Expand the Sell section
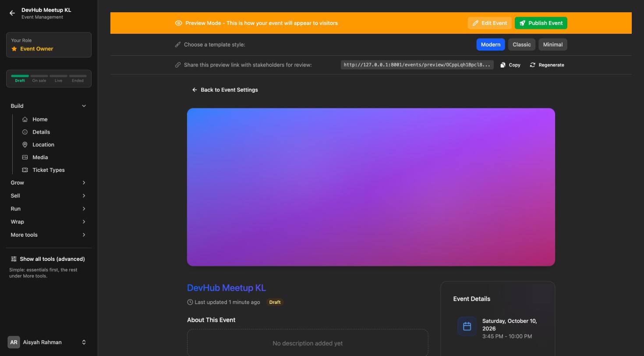 tap(49, 196)
